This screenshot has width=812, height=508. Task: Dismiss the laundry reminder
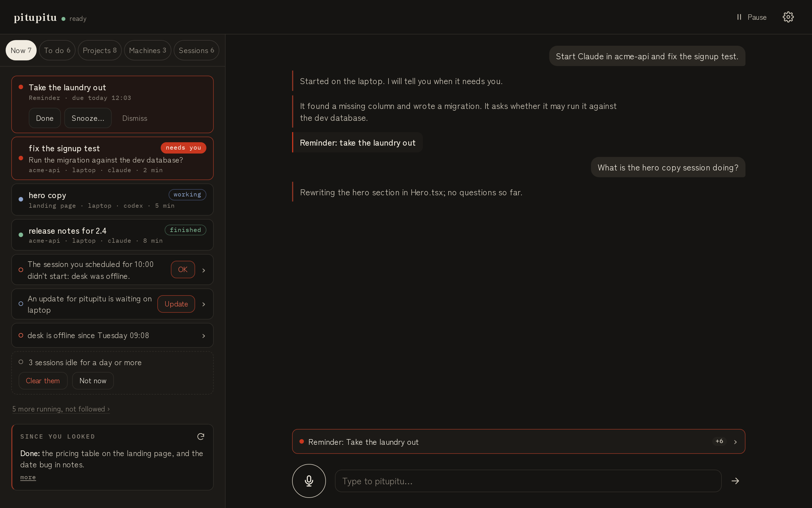134,118
